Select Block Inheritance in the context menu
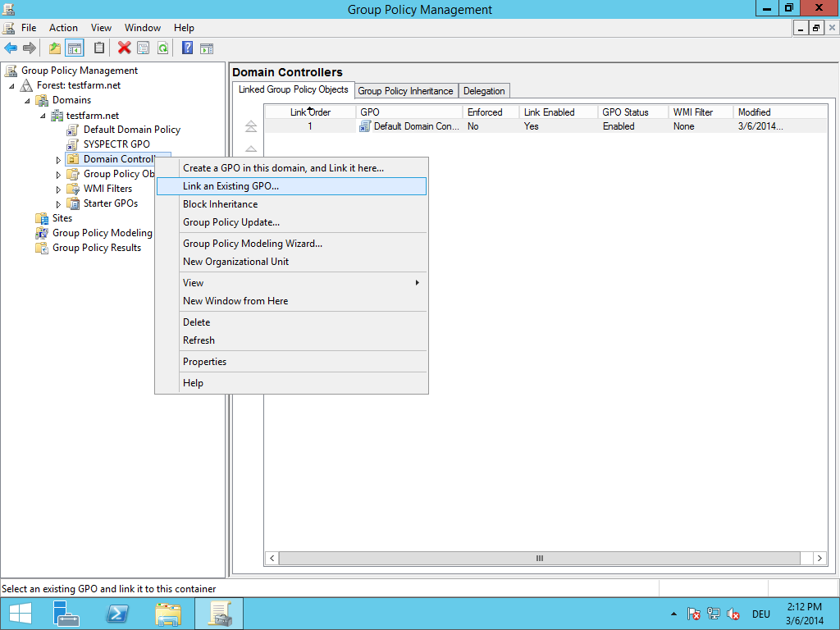 (x=291, y=204)
